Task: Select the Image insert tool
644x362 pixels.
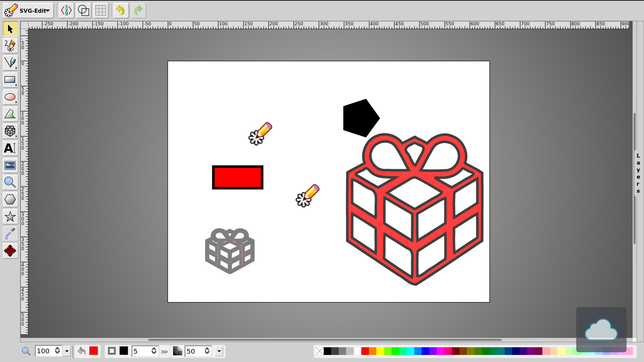Action: click(10, 166)
